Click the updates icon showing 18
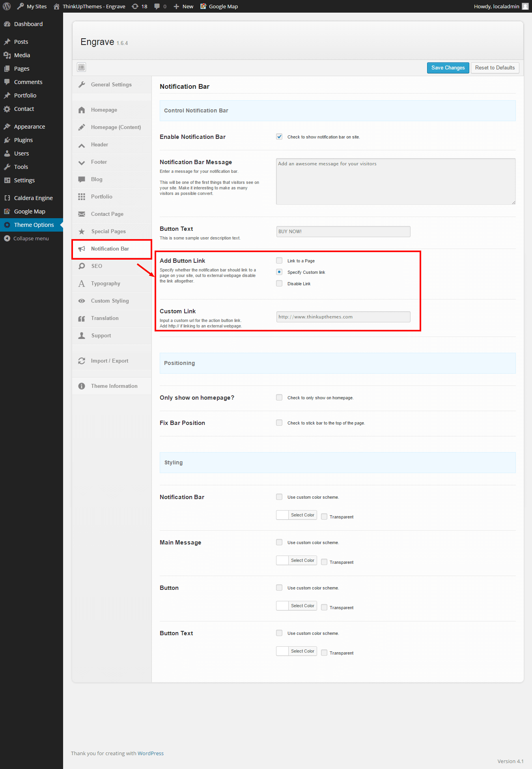The image size is (532, 769). point(135,6)
